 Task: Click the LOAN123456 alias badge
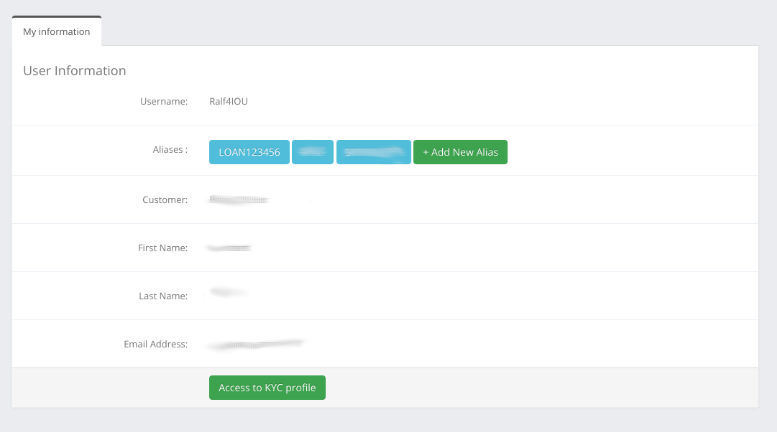249,152
